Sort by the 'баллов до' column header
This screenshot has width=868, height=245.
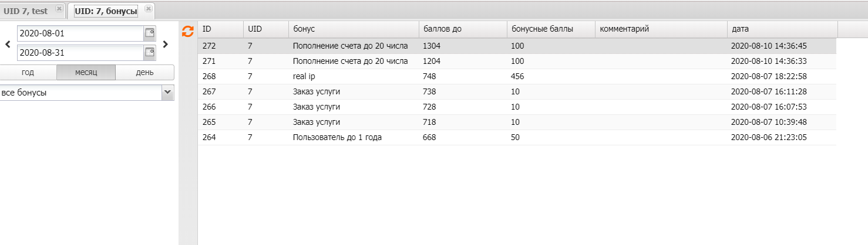pyautogui.click(x=462, y=29)
